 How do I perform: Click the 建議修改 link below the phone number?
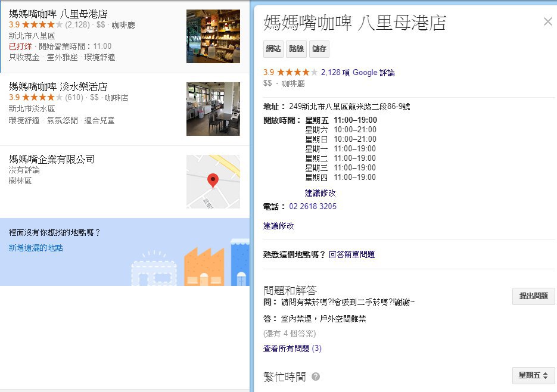click(x=279, y=226)
